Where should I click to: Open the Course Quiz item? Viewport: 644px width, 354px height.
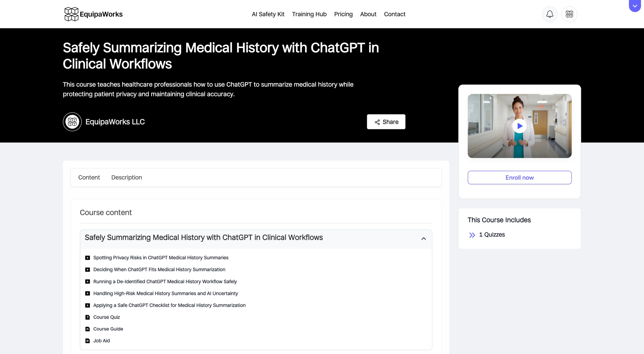pyautogui.click(x=107, y=317)
